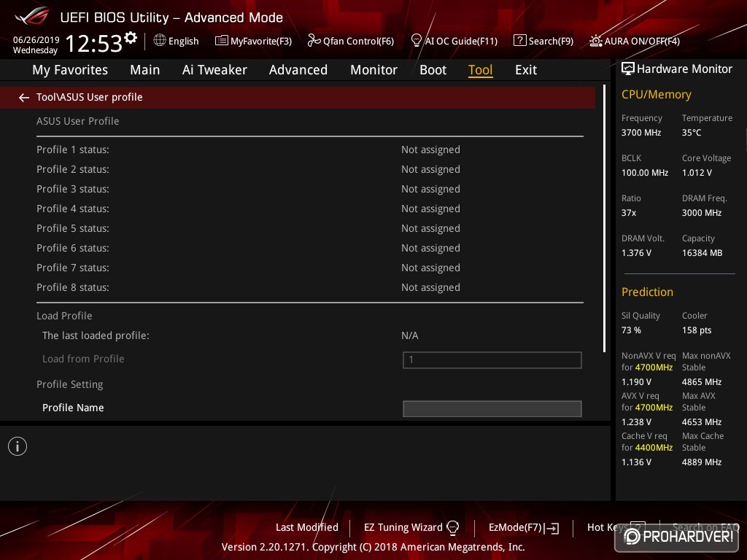747x560 pixels.
Task: Open My Favorites tab
Action: coord(70,70)
